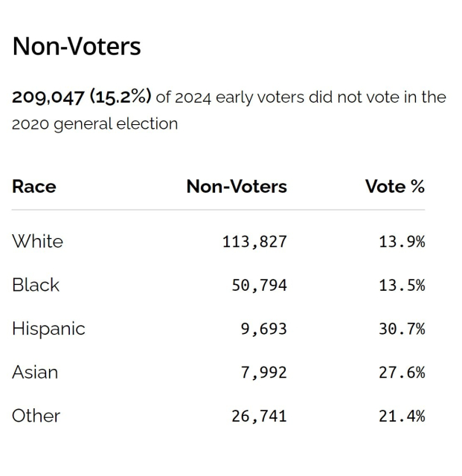Click the 21.4% vote percentage cell

(402, 416)
